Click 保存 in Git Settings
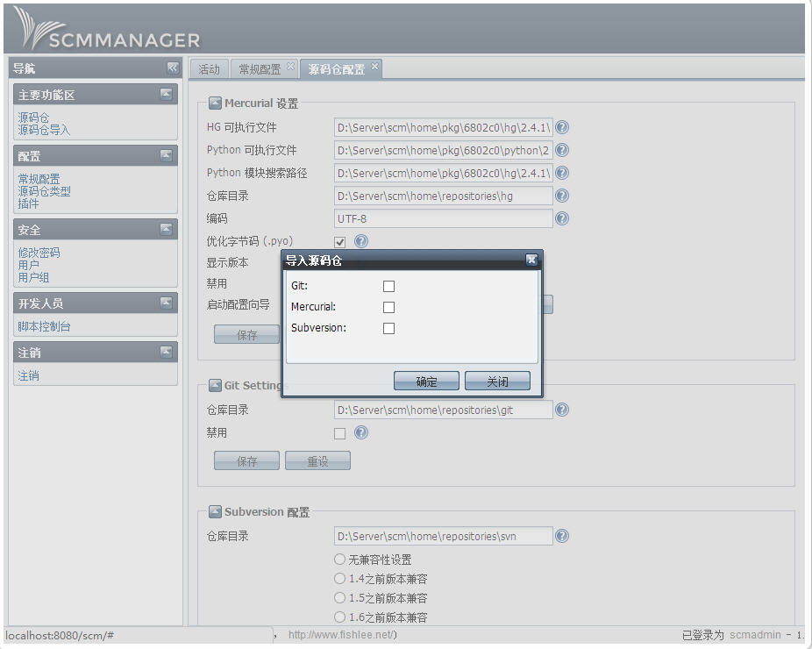The width and height of the screenshot is (812, 649). click(246, 460)
